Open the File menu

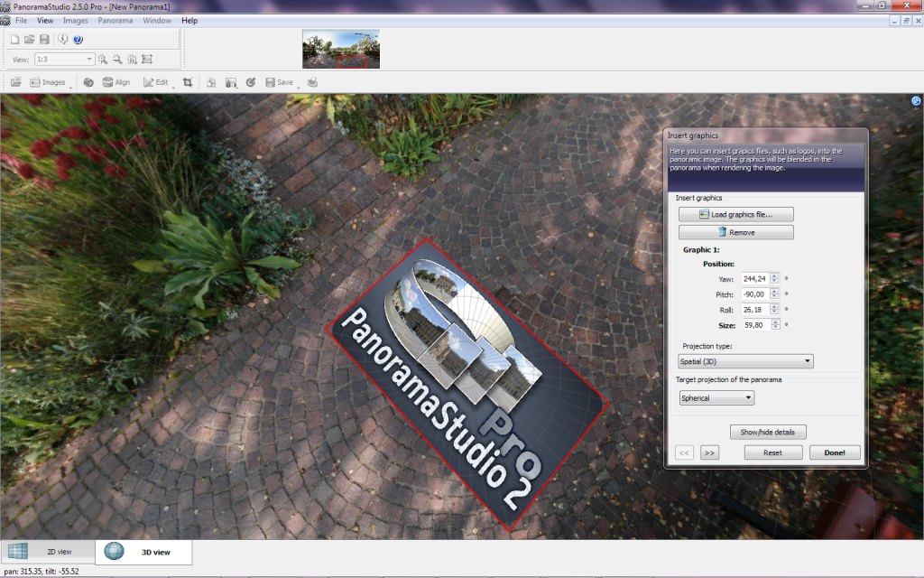coord(22,21)
